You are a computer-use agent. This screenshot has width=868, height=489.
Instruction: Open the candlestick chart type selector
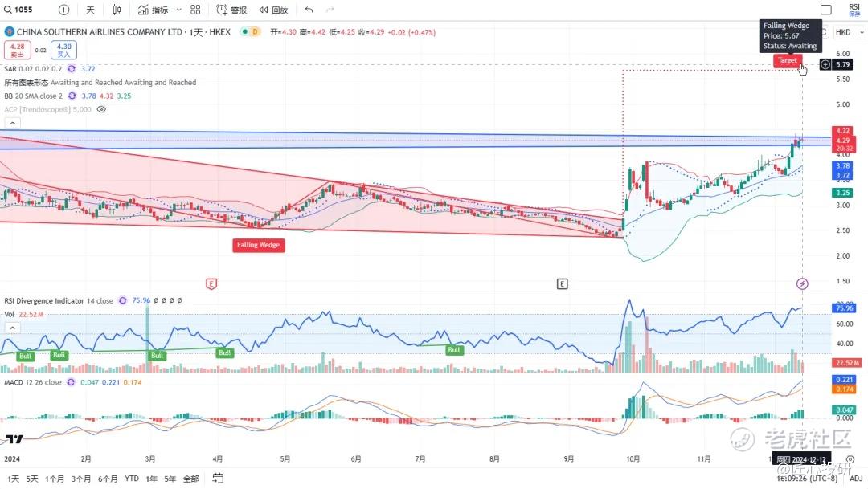[x=117, y=10]
